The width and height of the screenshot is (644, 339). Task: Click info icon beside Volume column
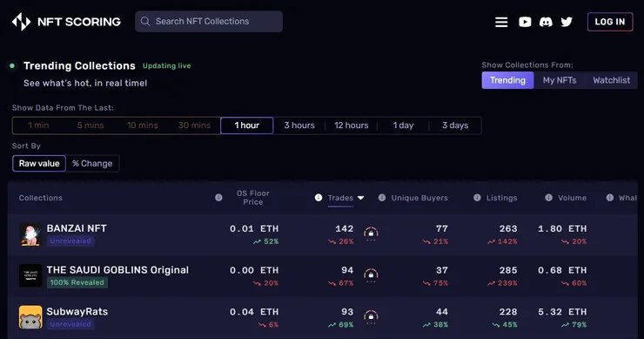tap(548, 198)
